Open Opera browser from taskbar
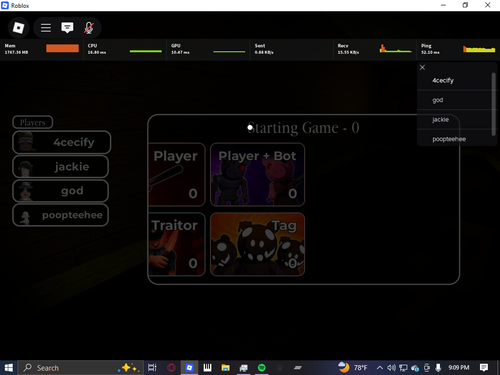 click(171, 368)
